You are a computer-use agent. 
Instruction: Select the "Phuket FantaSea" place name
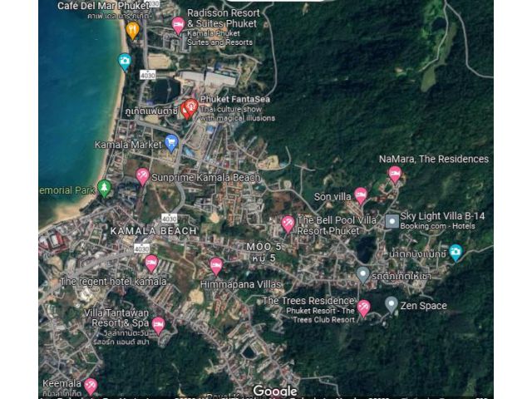(235, 99)
